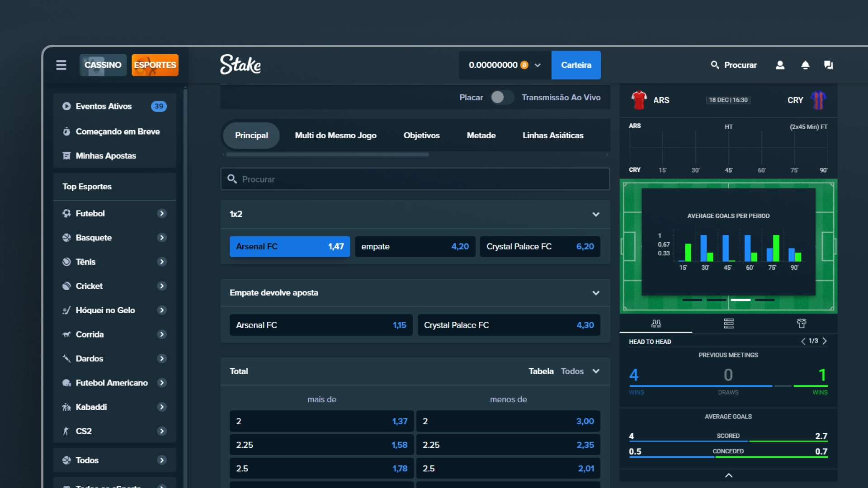
Task: Click the Basquete basketball icon
Action: [66, 238]
